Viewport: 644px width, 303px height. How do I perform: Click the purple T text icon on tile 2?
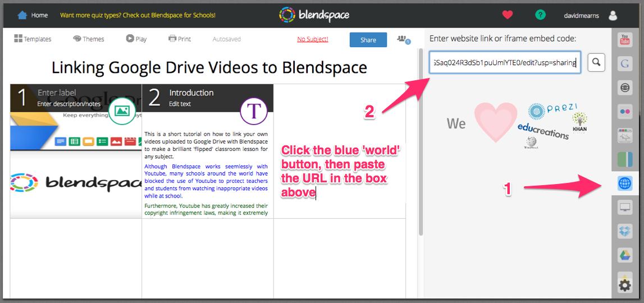click(254, 111)
